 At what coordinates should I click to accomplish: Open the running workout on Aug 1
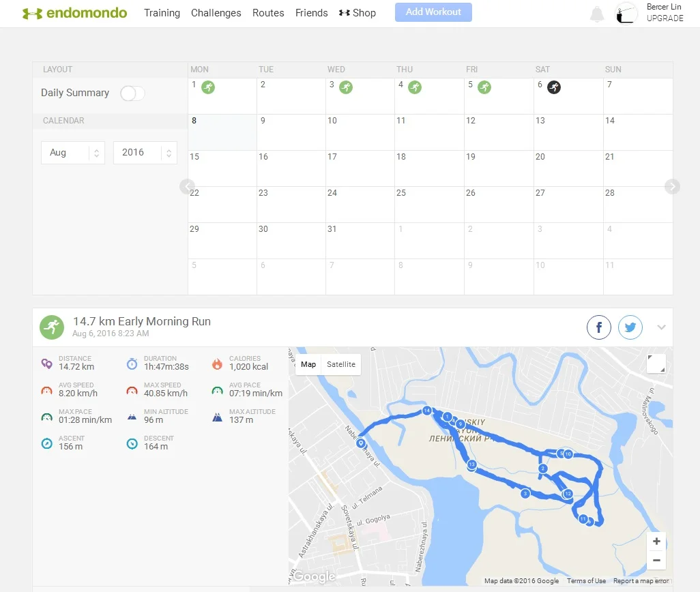point(208,87)
